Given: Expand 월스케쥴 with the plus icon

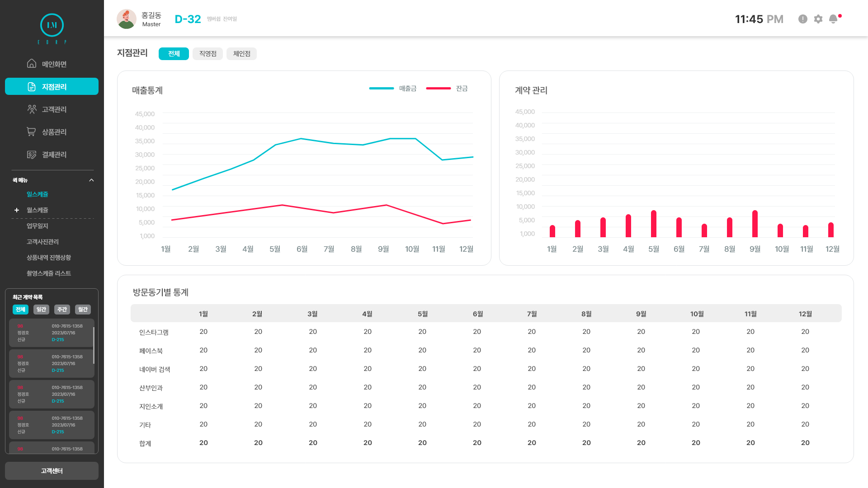Looking at the screenshot, I should pyautogui.click(x=17, y=210).
